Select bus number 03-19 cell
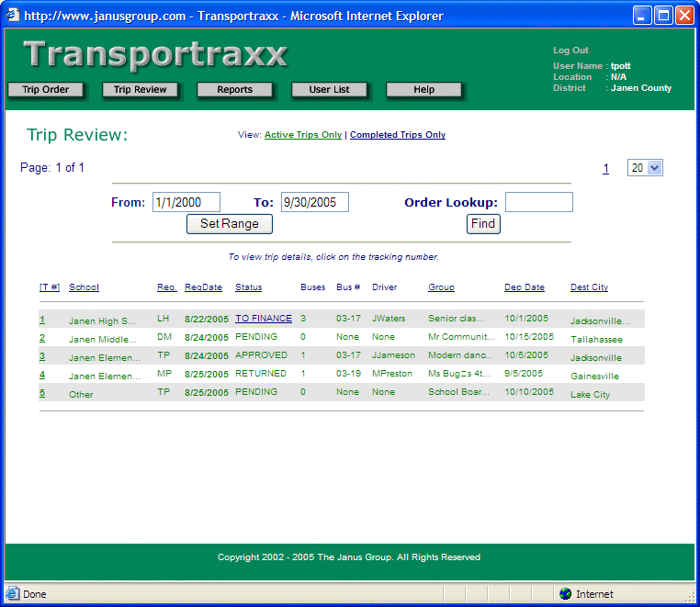Image resolution: width=700 pixels, height=607 pixels. pyautogui.click(x=348, y=374)
